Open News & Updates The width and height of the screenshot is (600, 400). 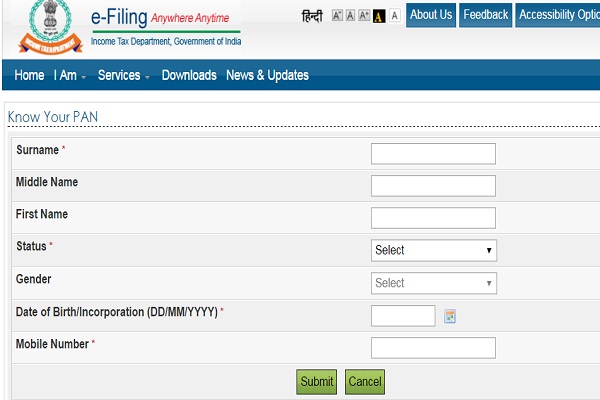pyautogui.click(x=267, y=76)
